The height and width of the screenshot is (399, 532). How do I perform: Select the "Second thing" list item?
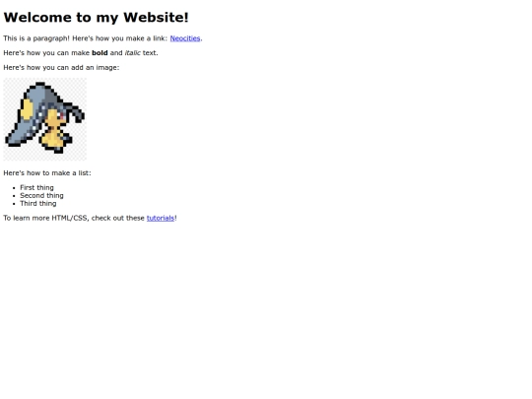(41, 195)
